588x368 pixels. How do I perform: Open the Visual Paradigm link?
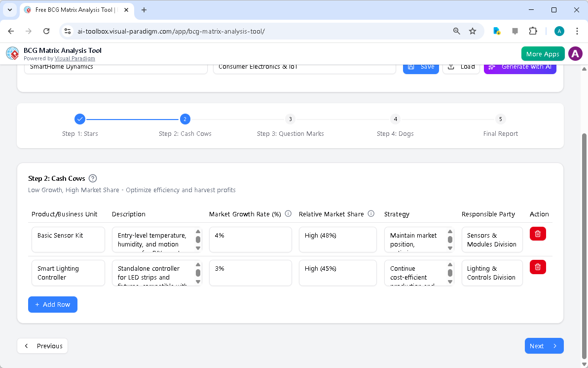point(75,58)
